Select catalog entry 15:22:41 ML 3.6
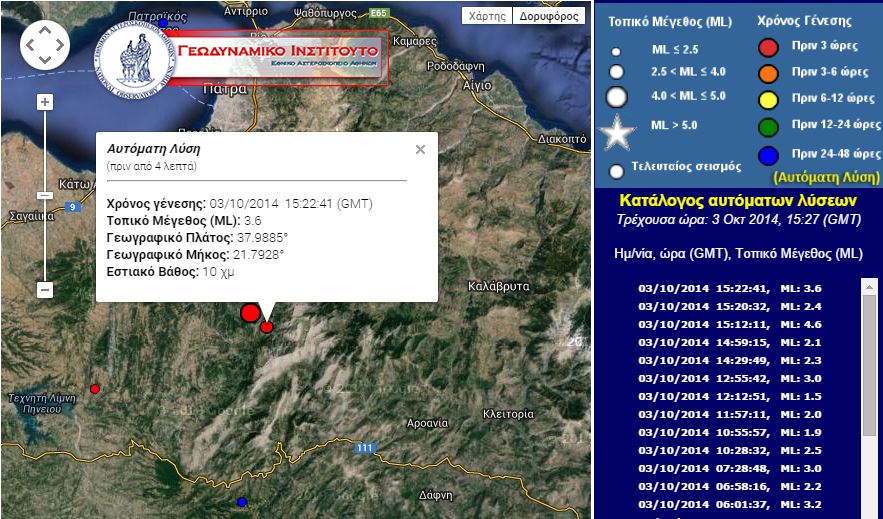The width and height of the screenshot is (883, 519). pyautogui.click(x=743, y=288)
